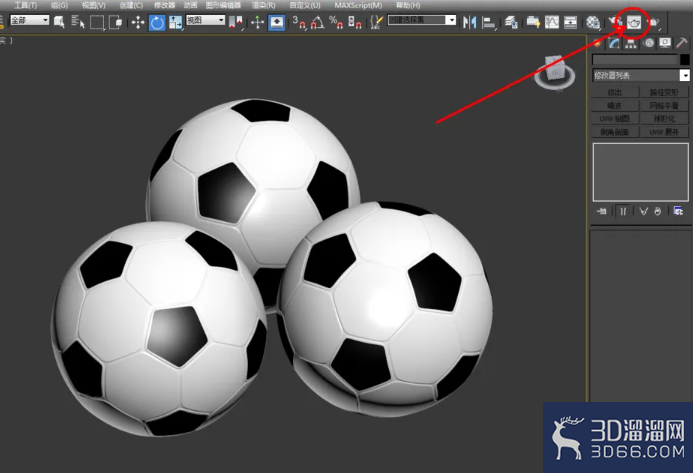Toggle Show End Result button
This screenshot has height=473, width=693.
pyautogui.click(x=623, y=211)
